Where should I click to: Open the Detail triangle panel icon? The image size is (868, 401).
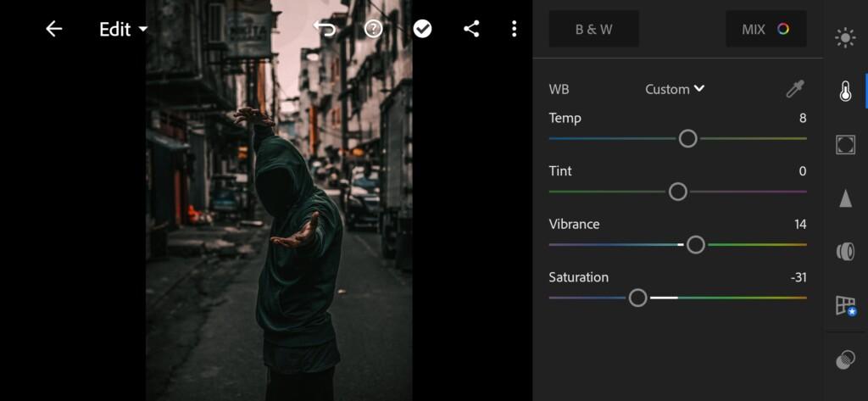(x=845, y=198)
